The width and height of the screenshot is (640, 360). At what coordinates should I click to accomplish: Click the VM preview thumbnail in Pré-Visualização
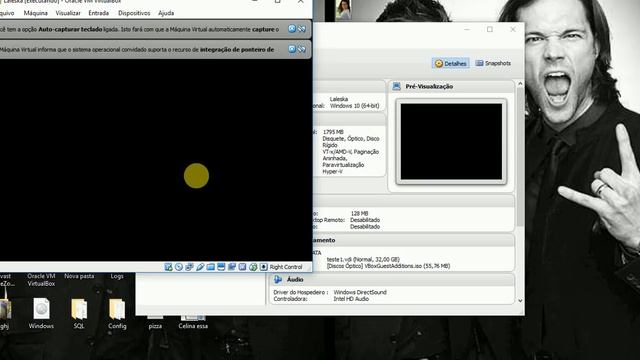pyautogui.click(x=451, y=141)
